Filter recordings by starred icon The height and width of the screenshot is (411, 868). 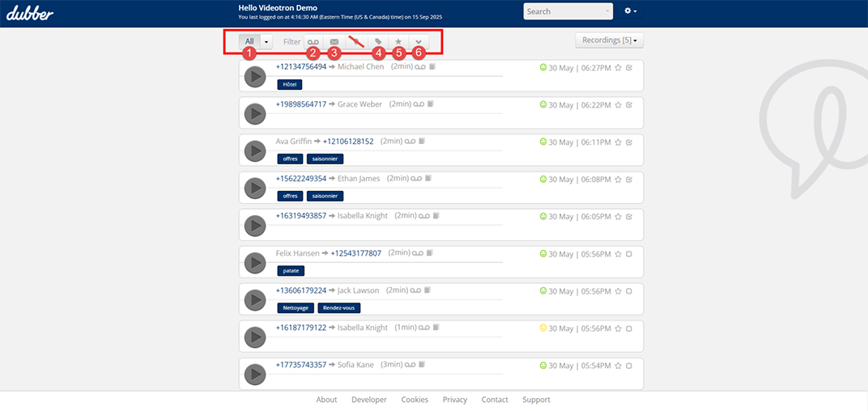398,41
